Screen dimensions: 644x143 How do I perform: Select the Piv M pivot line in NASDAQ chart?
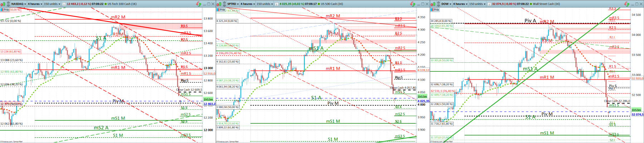pos(118,101)
